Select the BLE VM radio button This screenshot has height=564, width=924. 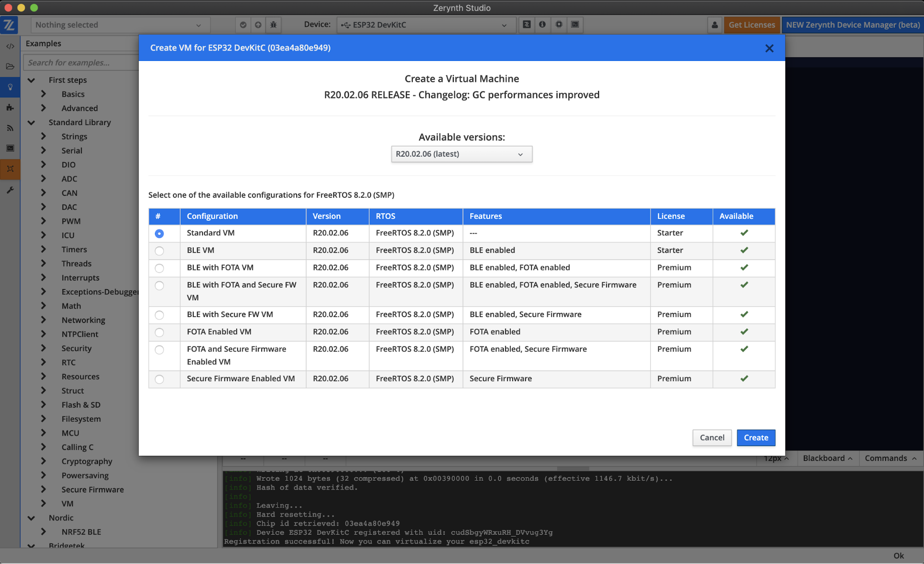click(159, 251)
